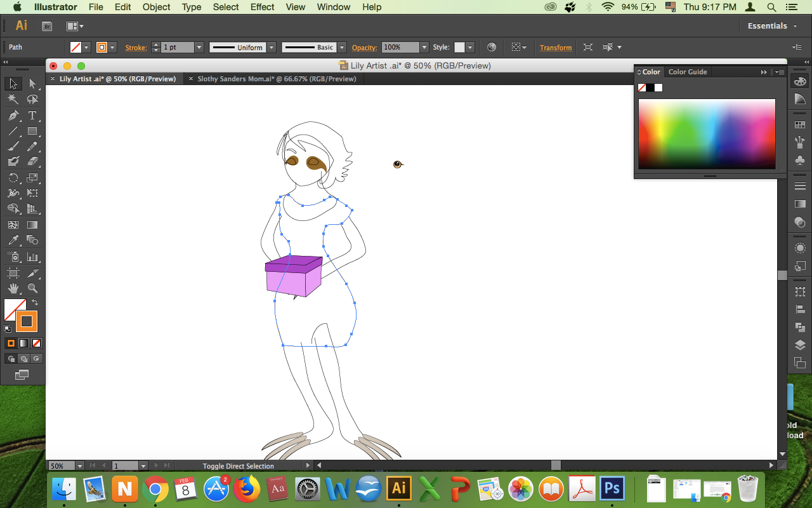Open stroke color dropdown in control bar
The height and width of the screenshot is (508, 812).
click(112, 48)
